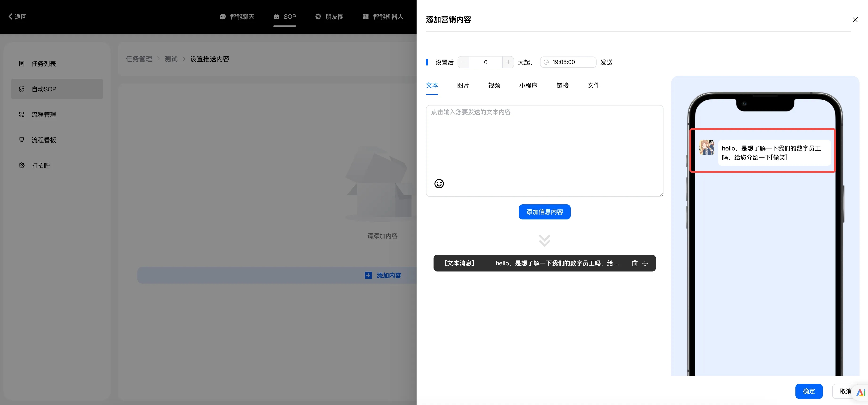
Task: Switch to the 小程序 tab
Action: click(528, 85)
